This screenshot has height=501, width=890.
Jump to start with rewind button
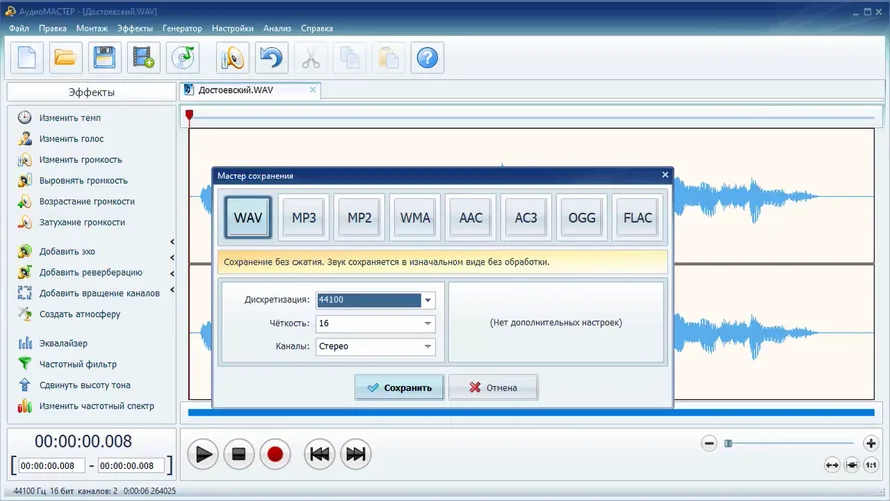pyautogui.click(x=320, y=454)
